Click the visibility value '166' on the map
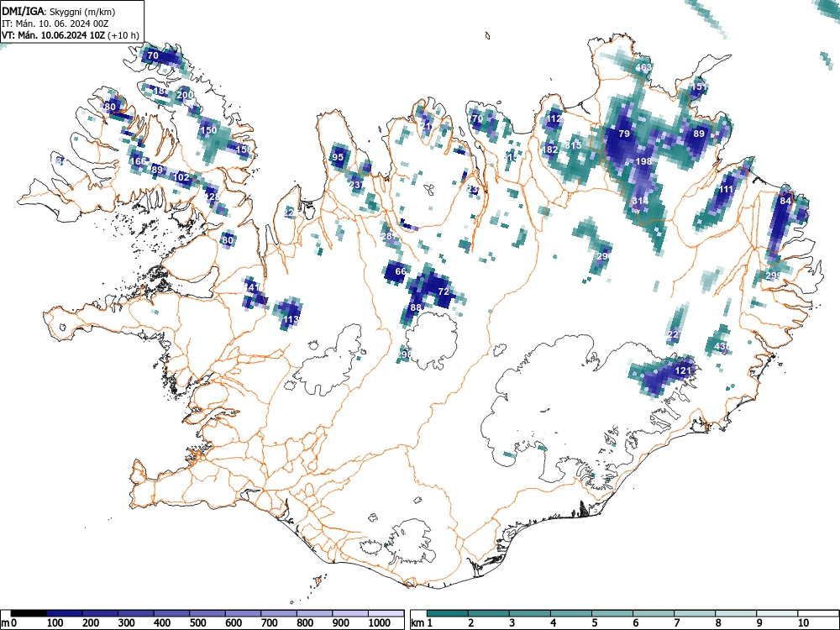This screenshot has width=840, height=630. [x=139, y=160]
